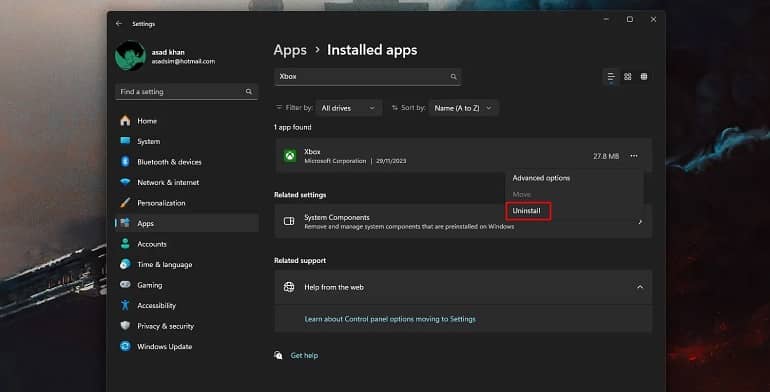Image resolution: width=770 pixels, height=392 pixels.
Task: Select the System icon in sidebar
Action: coord(125,141)
